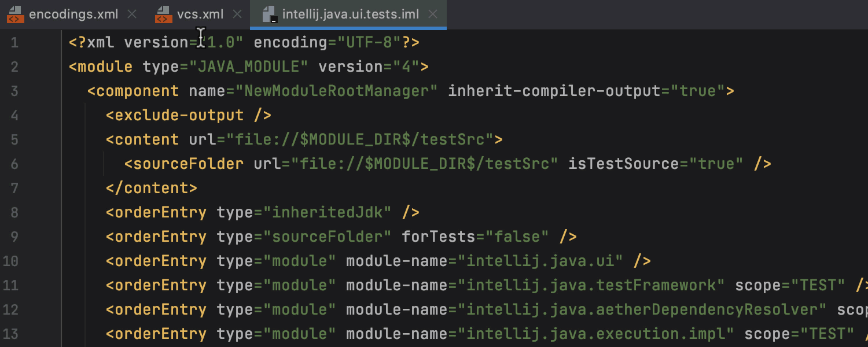Click line number 1 in the gutter
The width and height of the screenshot is (868, 347).
pyautogui.click(x=14, y=43)
